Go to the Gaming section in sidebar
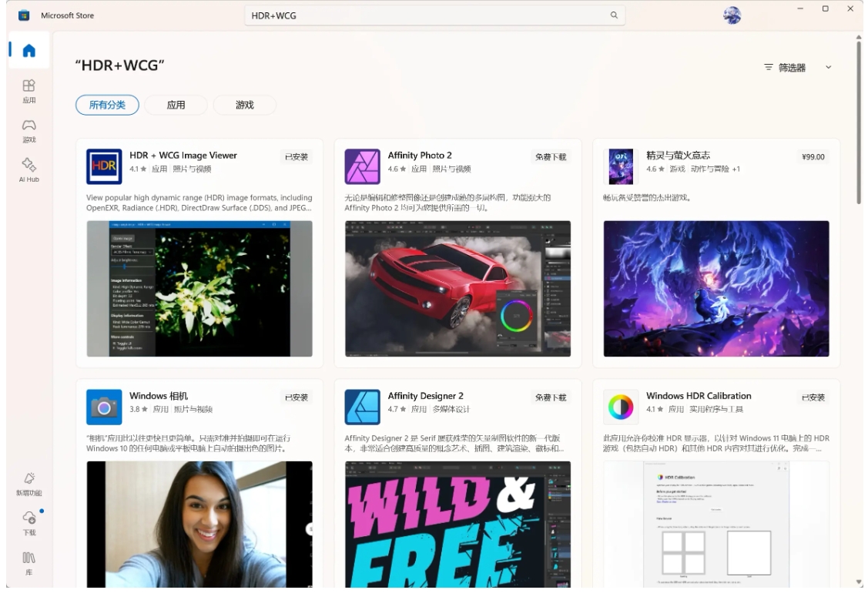The image size is (868, 600). (x=28, y=130)
